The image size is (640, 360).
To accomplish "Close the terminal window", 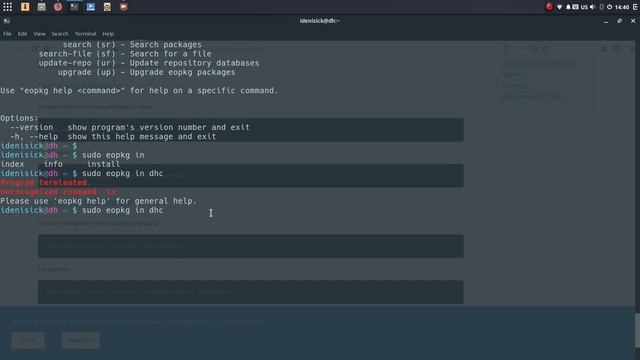I will [x=633, y=21].
